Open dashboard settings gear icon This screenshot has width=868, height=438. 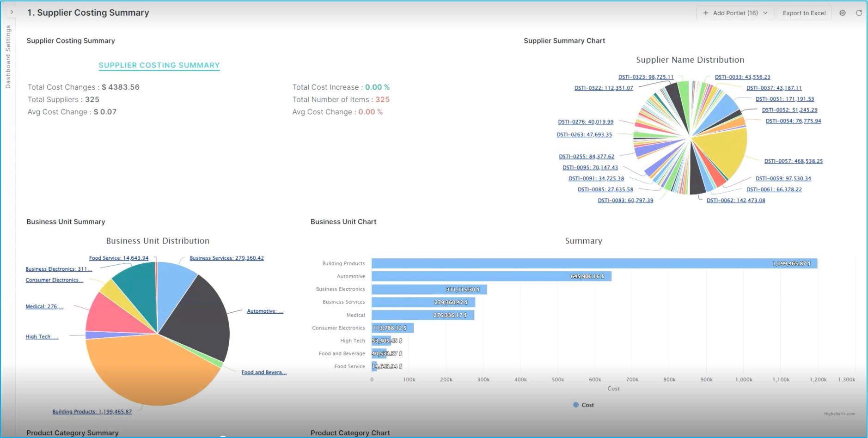pyautogui.click(x=843, y=13)
